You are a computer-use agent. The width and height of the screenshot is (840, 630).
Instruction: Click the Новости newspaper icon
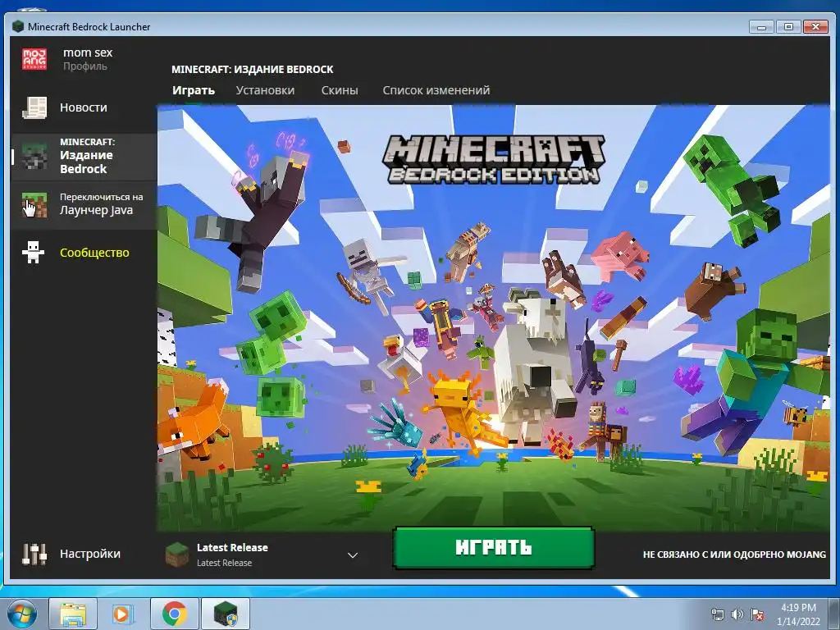pyautogui.click(x=34, y=107)
